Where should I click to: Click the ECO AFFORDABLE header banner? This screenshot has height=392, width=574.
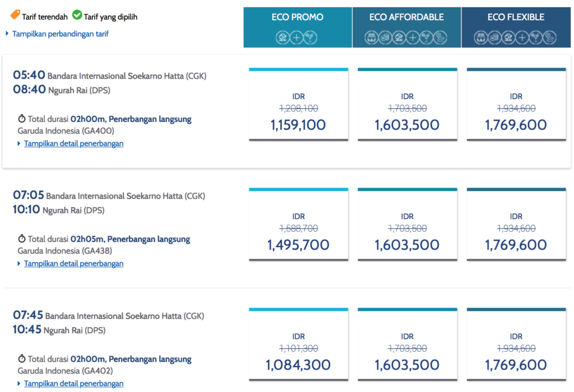407,17
